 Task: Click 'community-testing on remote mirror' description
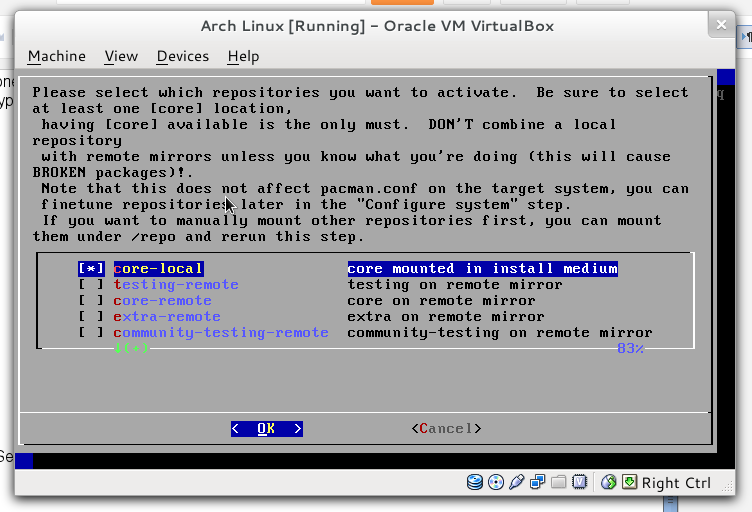[500, 332]
